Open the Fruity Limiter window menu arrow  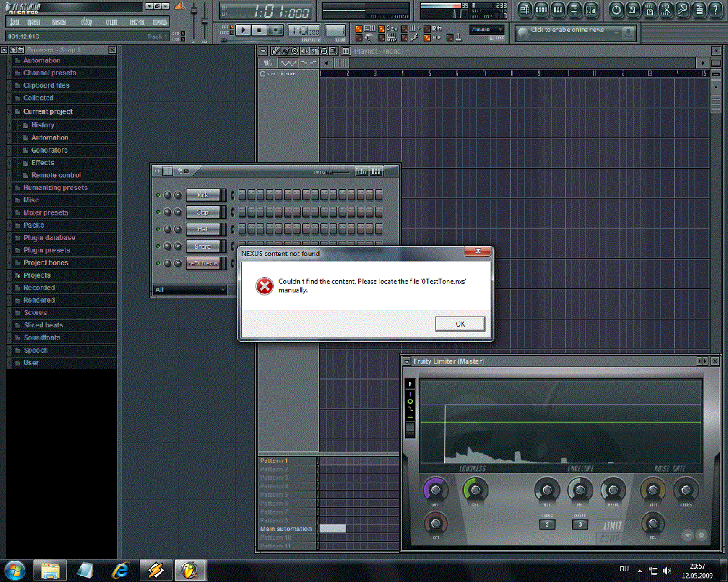tap(407, 361)
